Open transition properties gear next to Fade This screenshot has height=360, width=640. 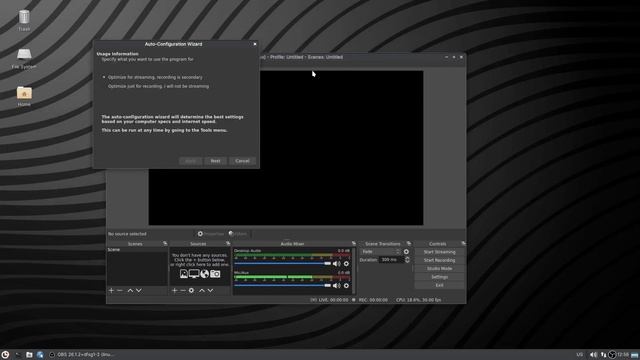[x=406, y=252]
